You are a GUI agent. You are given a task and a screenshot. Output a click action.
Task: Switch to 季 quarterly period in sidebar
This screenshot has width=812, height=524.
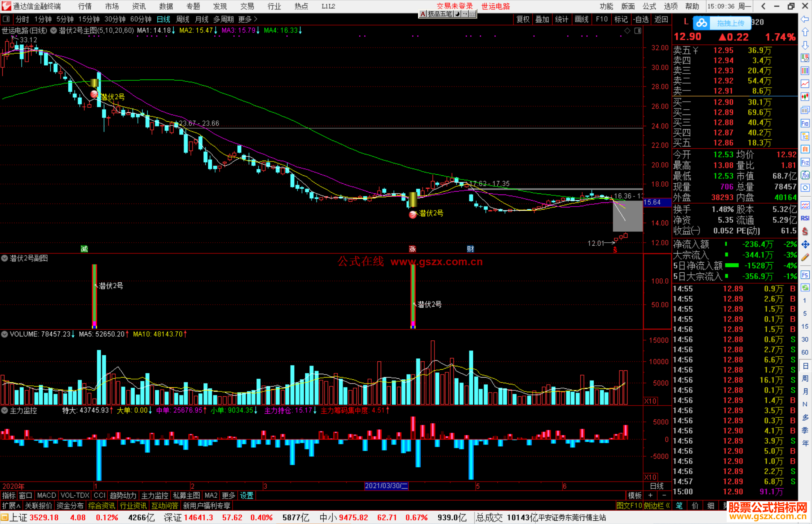tap(805, 430)
